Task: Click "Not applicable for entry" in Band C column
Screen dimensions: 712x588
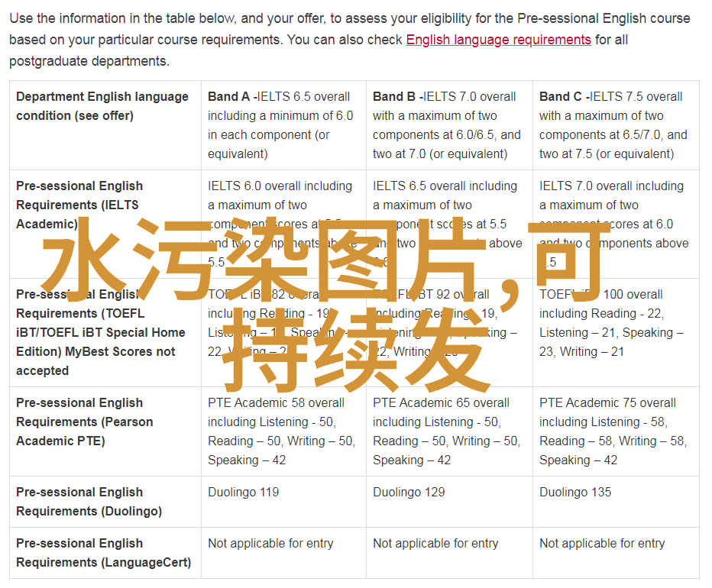Action: [x=616, y=553]
